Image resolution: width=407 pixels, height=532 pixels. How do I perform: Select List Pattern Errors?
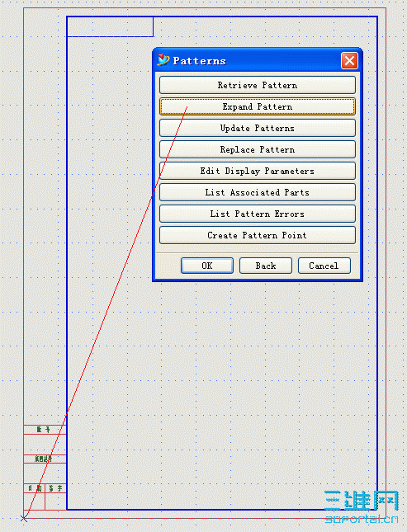coord(258,214)
